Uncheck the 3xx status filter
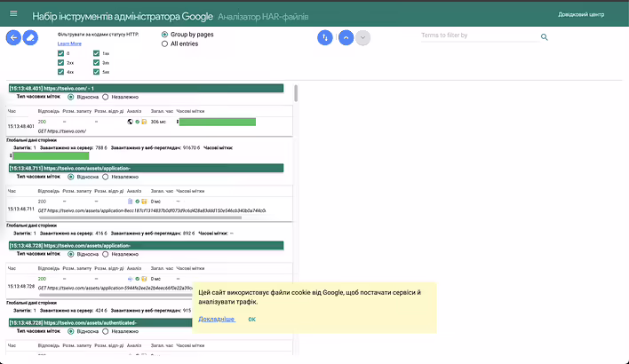The image size is (629, 364). pos(96,62)
